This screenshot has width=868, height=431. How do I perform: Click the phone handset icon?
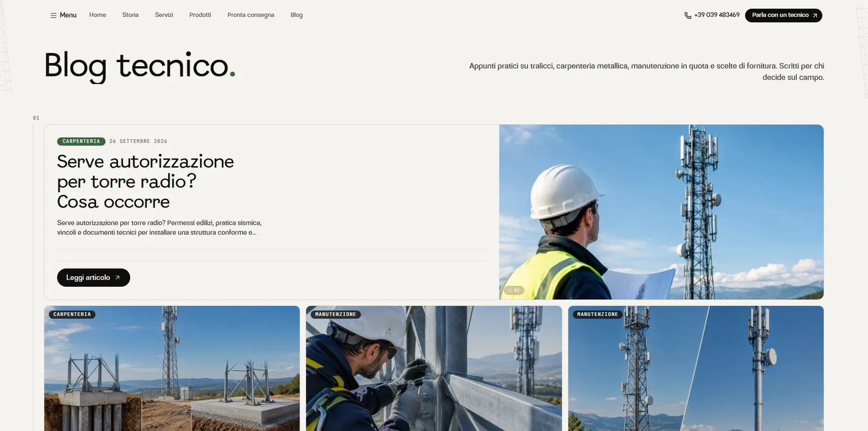click(x=688, y=15)
